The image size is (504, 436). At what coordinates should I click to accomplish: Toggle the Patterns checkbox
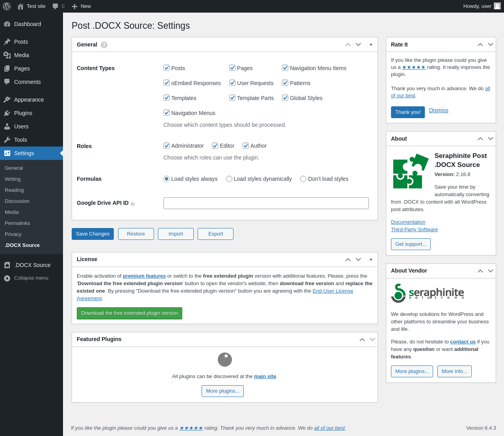pos(285,83)
